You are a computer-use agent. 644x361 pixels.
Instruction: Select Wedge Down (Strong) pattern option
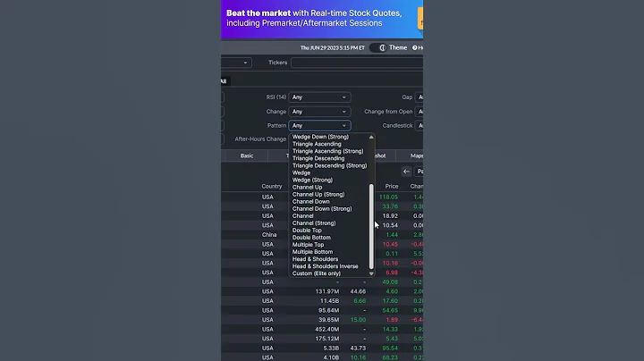(320, 137)
